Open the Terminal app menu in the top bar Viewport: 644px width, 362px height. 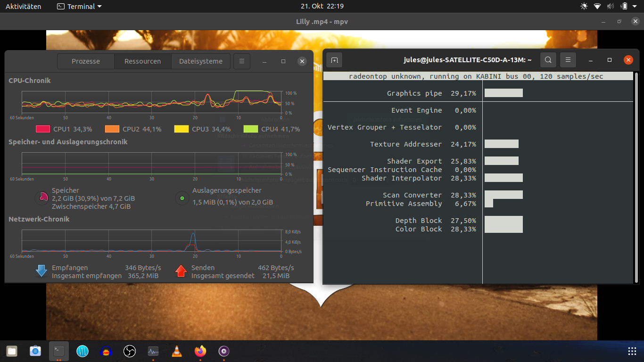coord(79,7)
